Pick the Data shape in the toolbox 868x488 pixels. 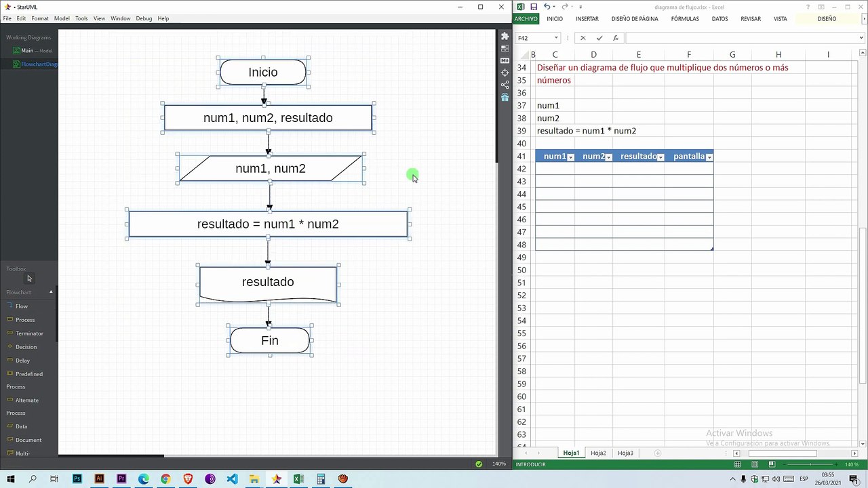pos(21,426)
